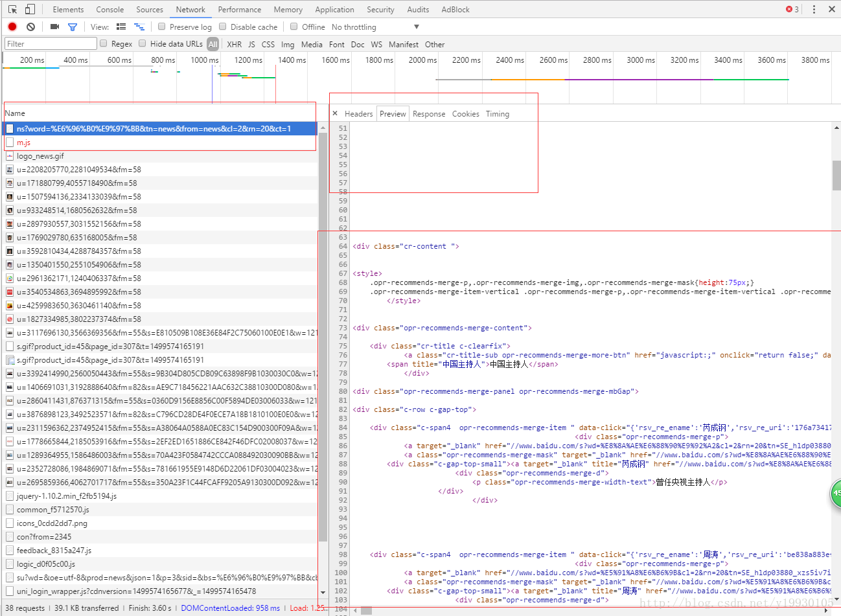Select logo_news.gif request icon

10,156
